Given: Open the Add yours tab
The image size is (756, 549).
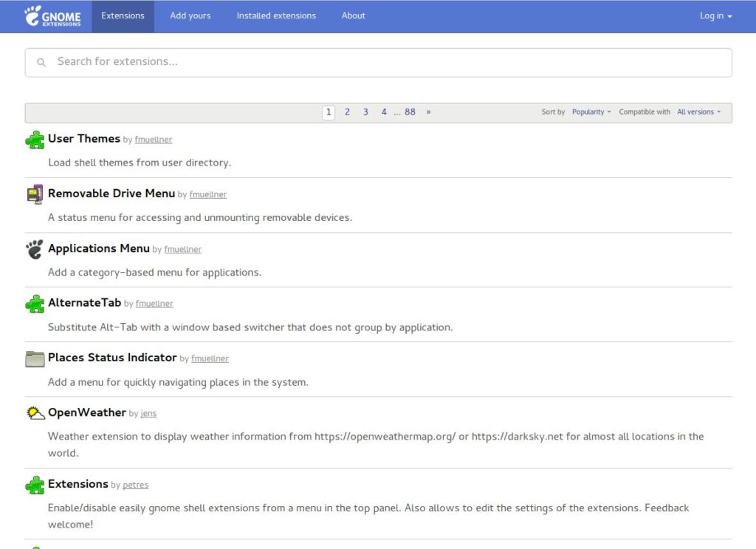Looking at the screenshot, I should (190, 16).
